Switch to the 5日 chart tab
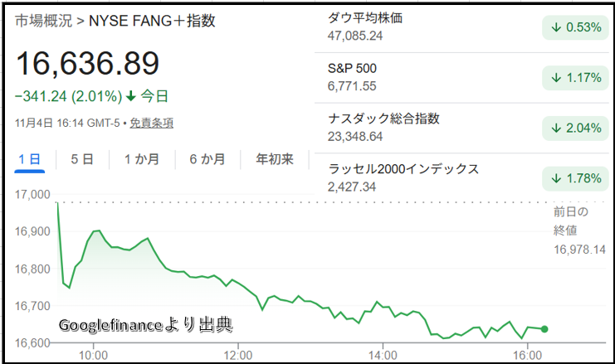Viewport: 615px width, 364px height. point(82,159)
